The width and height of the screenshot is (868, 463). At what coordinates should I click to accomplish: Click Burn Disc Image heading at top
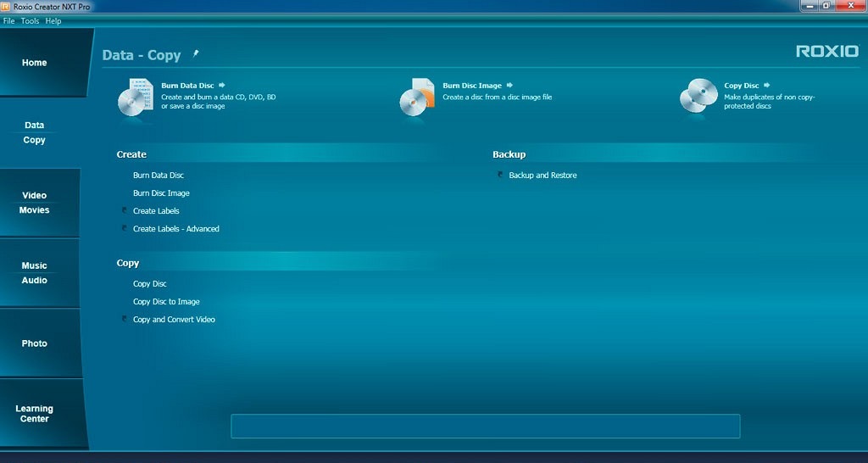click(x=472, y=86)
